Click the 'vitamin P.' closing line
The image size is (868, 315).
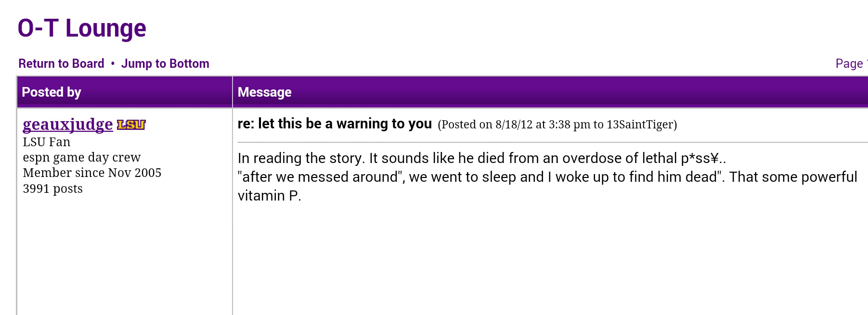click(270, 196)
